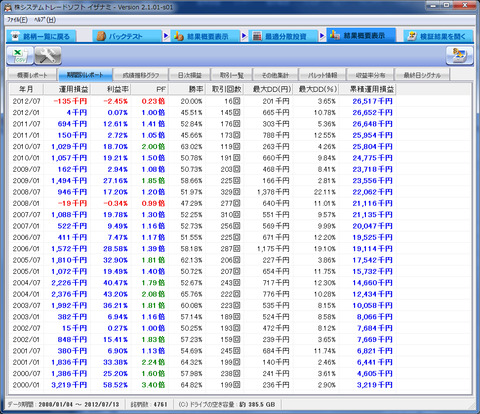This screenshot has height=414, width=480.
Task: Open the 最適分散投資 step
Action: 283,36
